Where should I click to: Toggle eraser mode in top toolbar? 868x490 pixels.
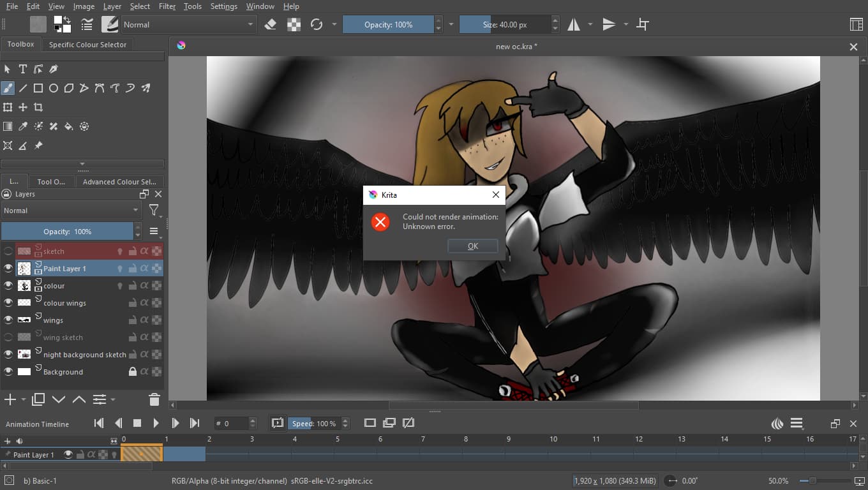(x=270, y=24)
